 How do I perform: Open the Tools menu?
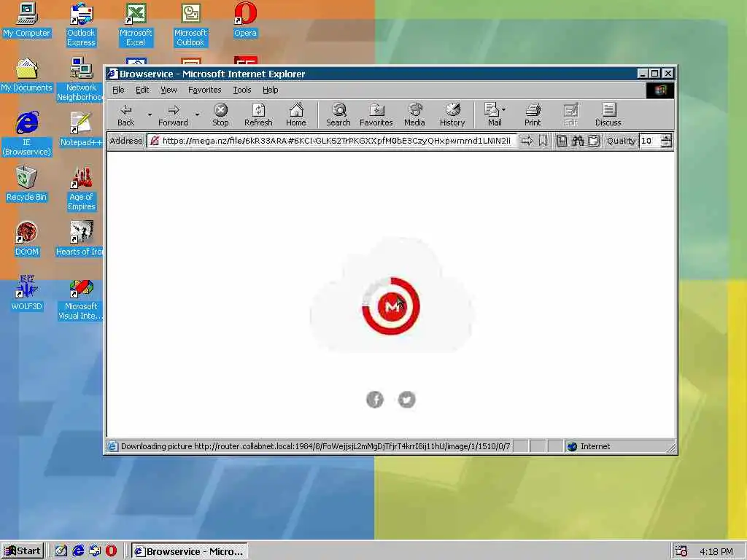tap(241, 90)
